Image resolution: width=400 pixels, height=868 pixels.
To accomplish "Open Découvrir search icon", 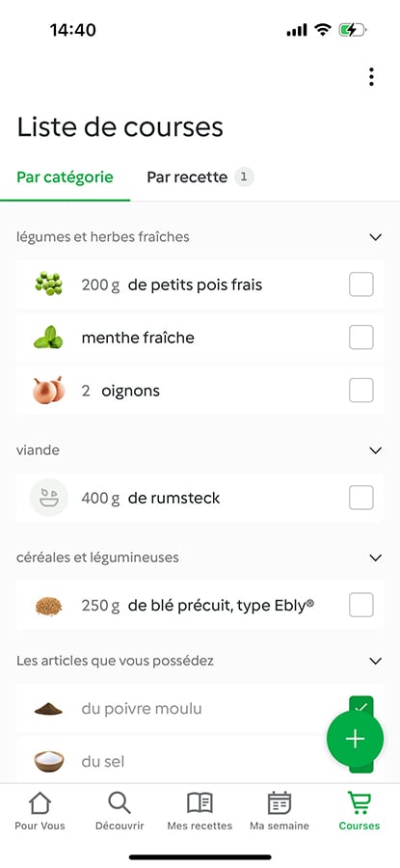I will [x=120, y=802].
